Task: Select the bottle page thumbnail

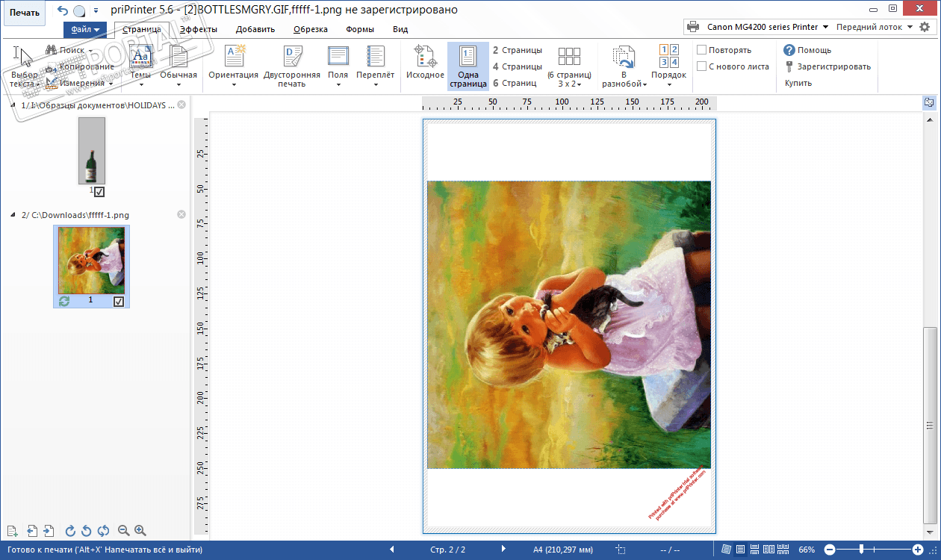Action: (92, 151)
